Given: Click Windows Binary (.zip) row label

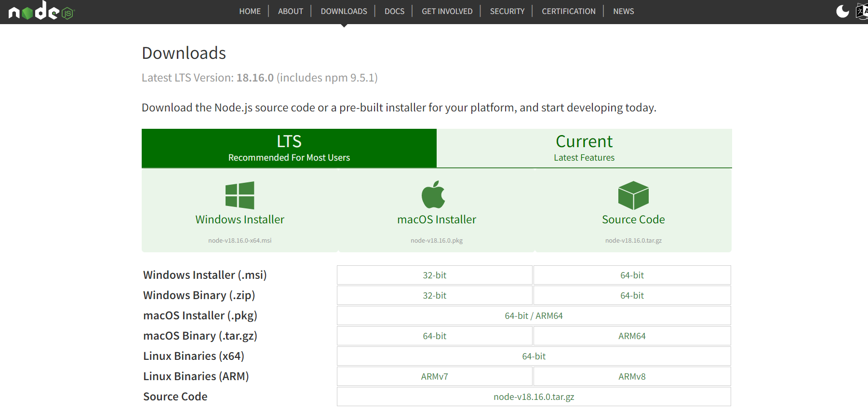Looking at the screenshot, I should [x=199, y=295].
